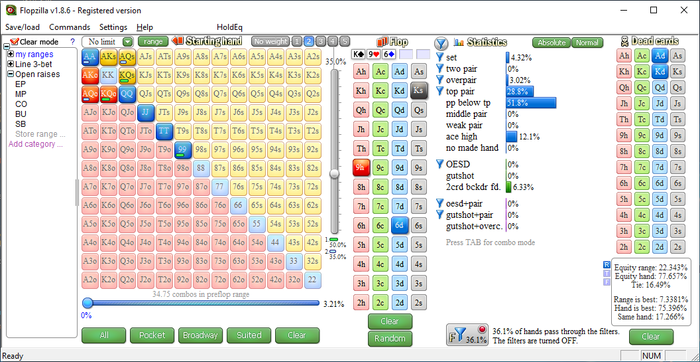Image resolution: width=700 pixels, height=362 pixels.
Task: Select the Ah card in flop grid
Action: tap(361, 71)
